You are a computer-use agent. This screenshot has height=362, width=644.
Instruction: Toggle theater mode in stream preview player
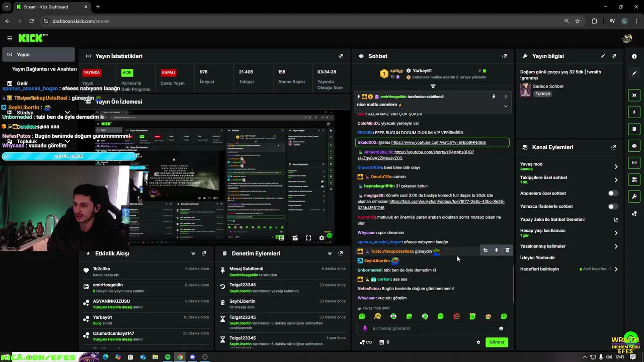point(295,238)
